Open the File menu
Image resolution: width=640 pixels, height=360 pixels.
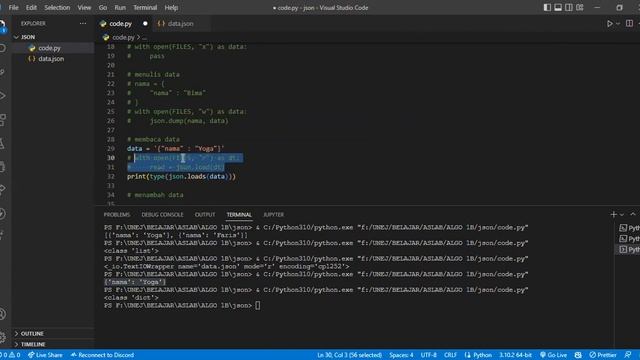pyautogui.click(x=13, y=7)
